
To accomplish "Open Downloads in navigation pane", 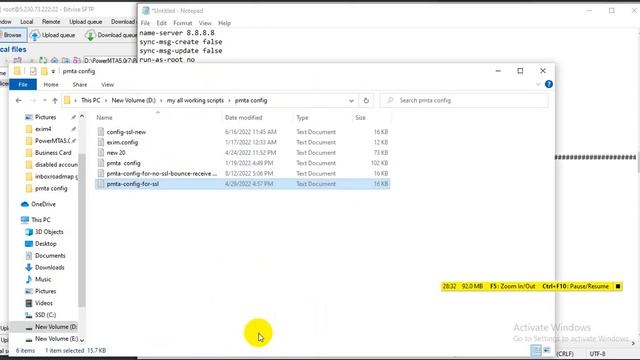I will (49, 267).
